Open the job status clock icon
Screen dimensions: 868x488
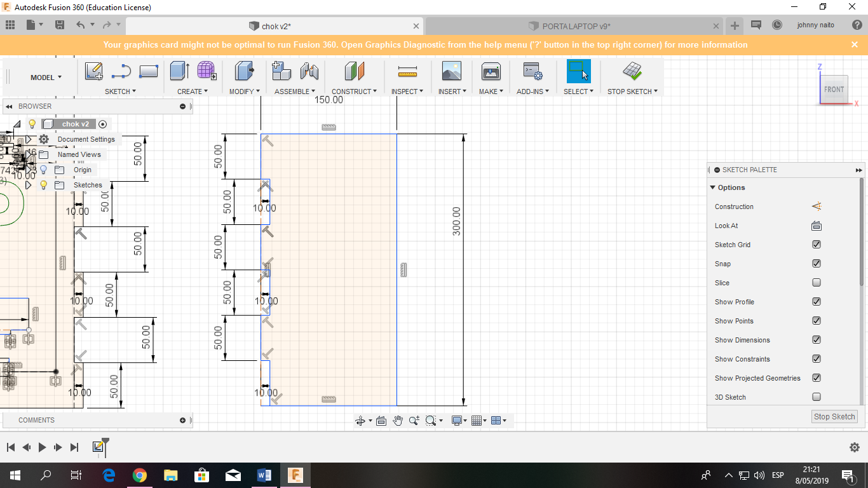(x=777, y=25)
